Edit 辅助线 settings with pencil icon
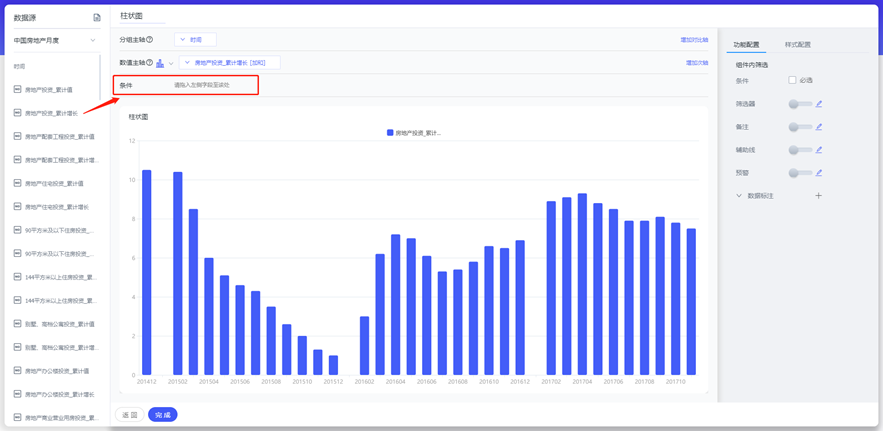The image size is (883, 431). tap(819, 150)
